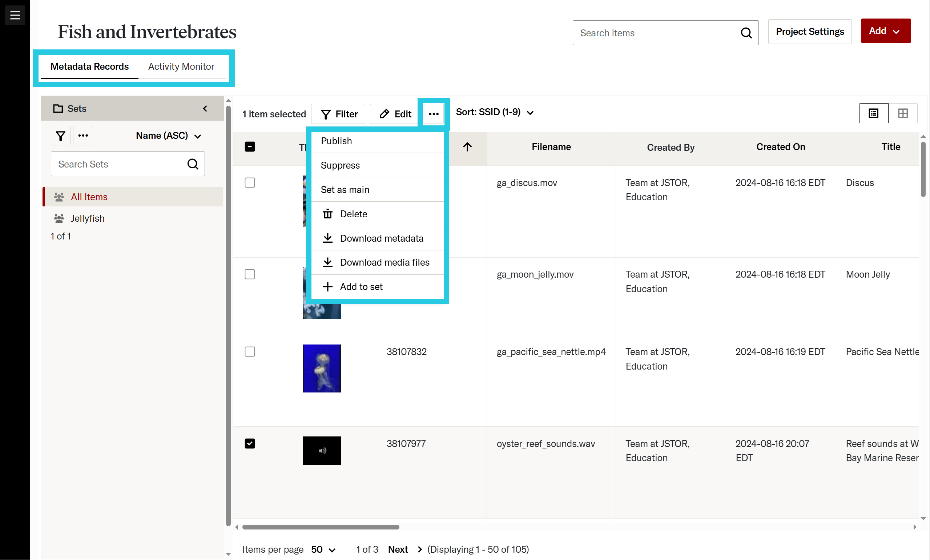The height and width of the screenshot is (560, 930).
Task: Select Download media files menu entry
Action: (x=377, y=262)
